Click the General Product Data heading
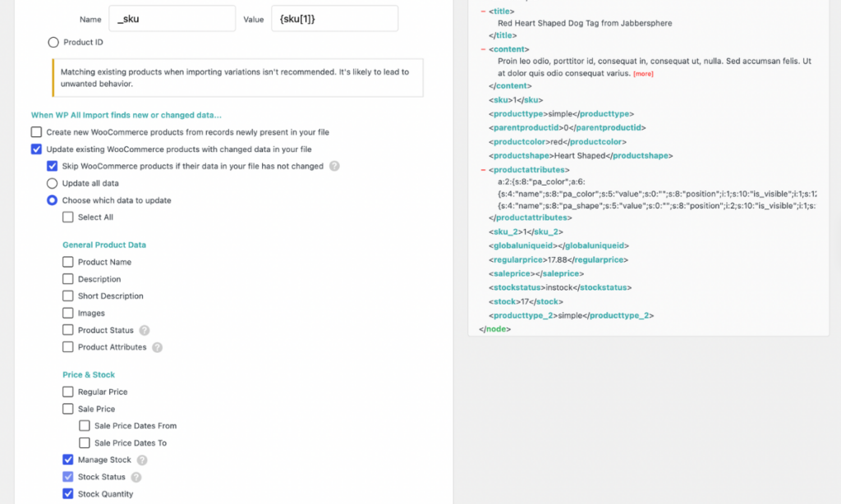 pyautogui.click(x=104, y=245)
